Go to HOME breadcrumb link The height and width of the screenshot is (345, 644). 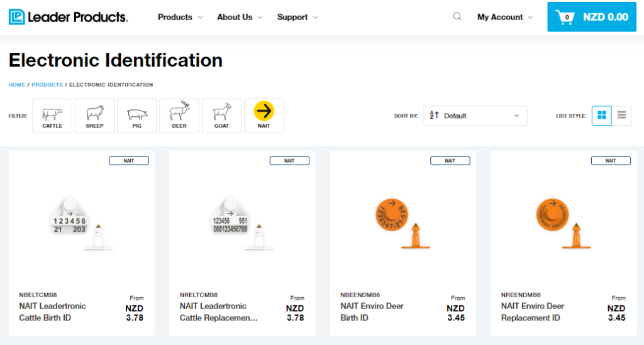pos(17,84)
